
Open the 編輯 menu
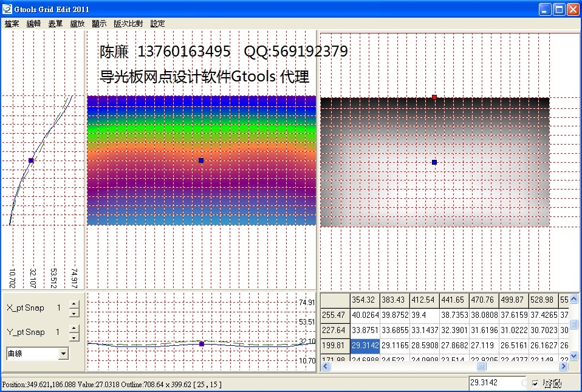point(33,24)
